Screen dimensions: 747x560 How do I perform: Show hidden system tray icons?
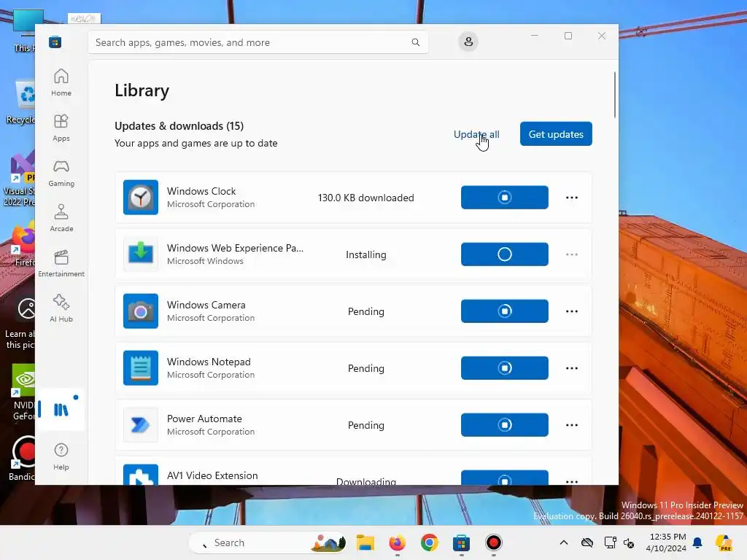tap(564, 542)
